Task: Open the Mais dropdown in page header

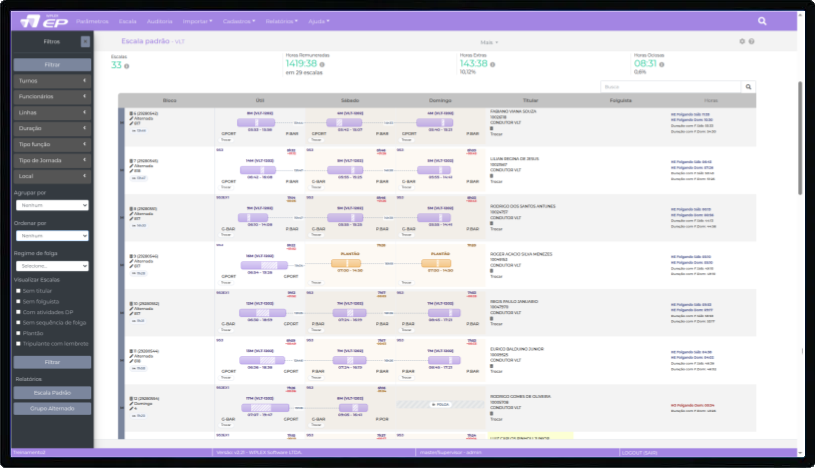Action: pyautogui.click(x=489, y=43)
